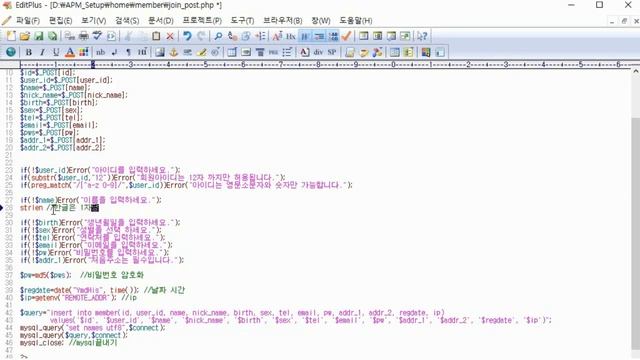Apply Underline HTML tag
Screen dimensions: 640x360
click(x=56, y=52)
